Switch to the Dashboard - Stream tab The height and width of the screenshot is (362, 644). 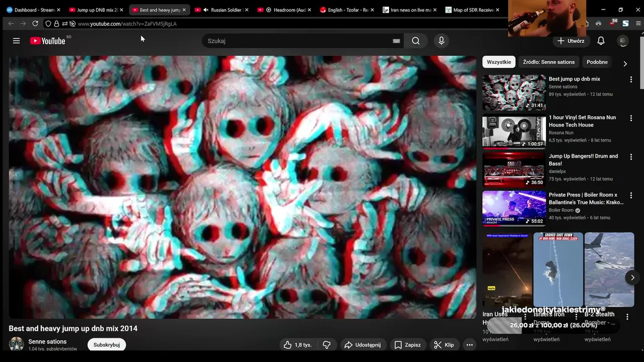coord(34,10)
